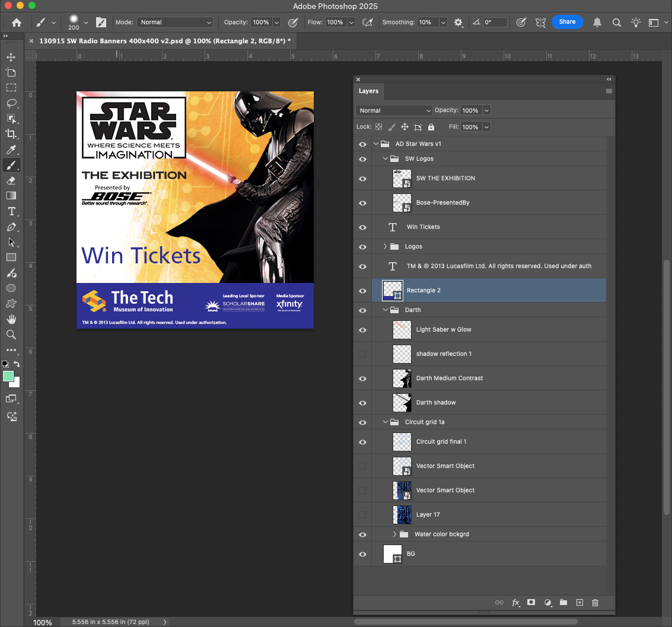Viewport: 672px width, 627px height.
Task: Select the Horizontal Type tool
Action: [11, 211]
